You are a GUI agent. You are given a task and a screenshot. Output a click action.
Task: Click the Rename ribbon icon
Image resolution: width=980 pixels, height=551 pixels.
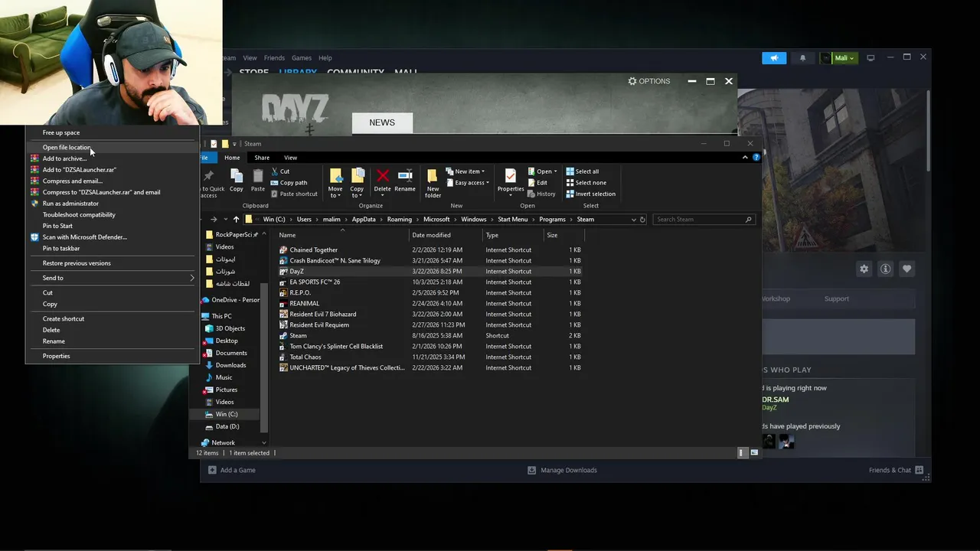405,181
